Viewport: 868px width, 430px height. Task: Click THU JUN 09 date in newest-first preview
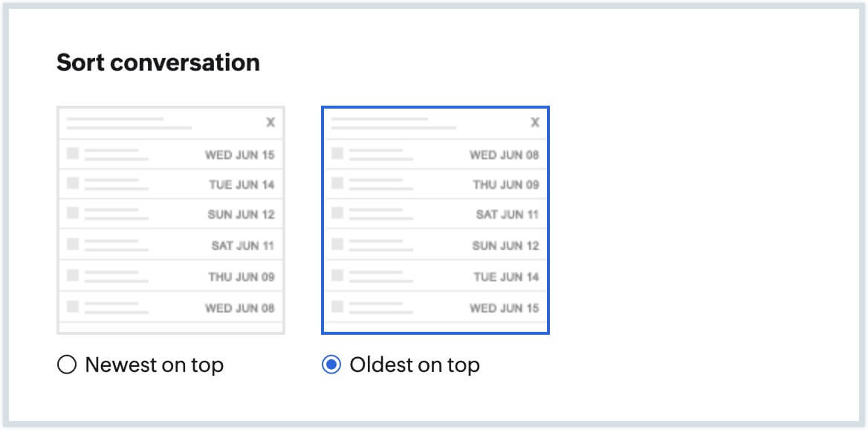coord(241,277)
